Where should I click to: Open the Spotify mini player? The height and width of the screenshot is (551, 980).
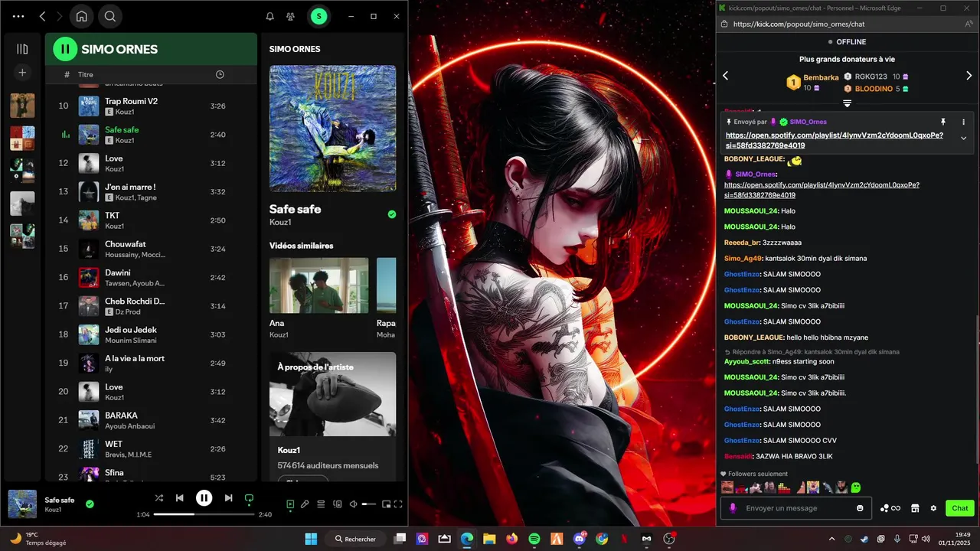(386, 504)
